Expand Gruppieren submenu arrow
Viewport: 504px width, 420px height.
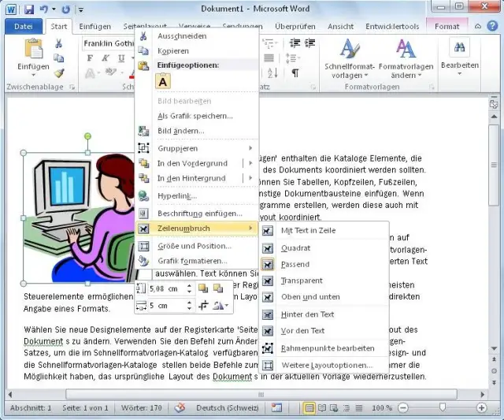pyautogui.click(x=250, y=148)
